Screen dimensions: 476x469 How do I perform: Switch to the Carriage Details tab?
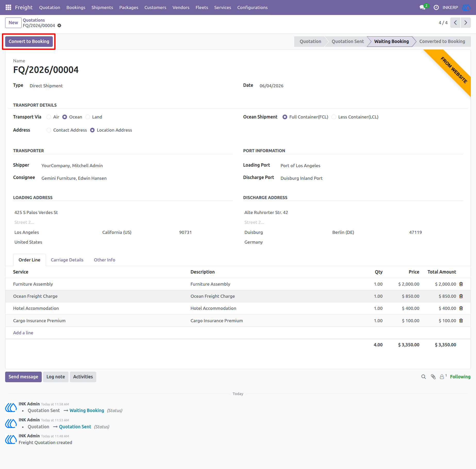tap(67, 260)
